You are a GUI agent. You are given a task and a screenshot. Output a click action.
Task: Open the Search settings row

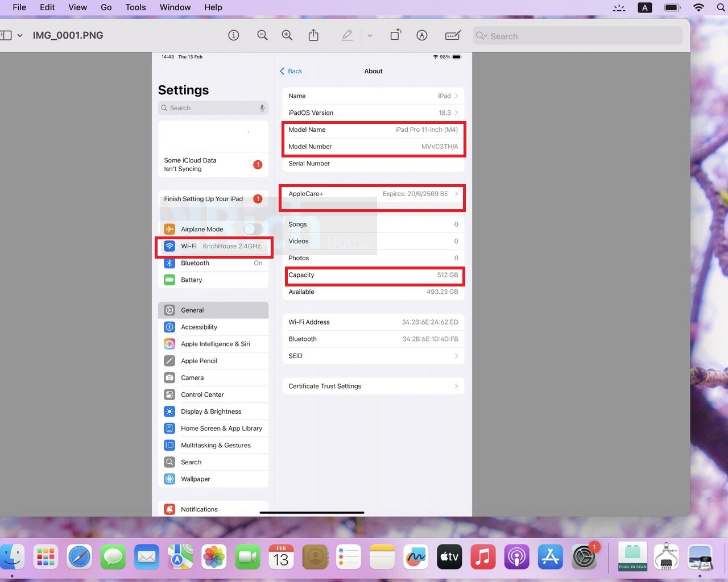(x=213, y=462)
